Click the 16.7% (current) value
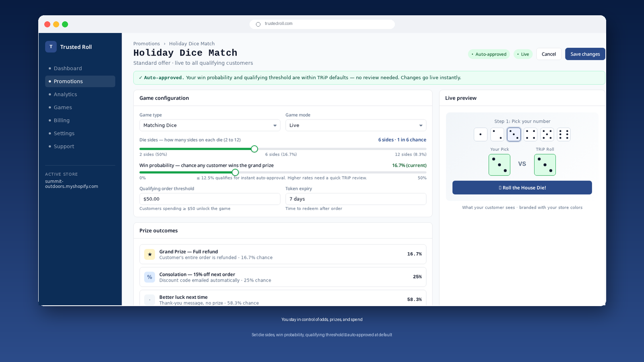 [409, 165]
